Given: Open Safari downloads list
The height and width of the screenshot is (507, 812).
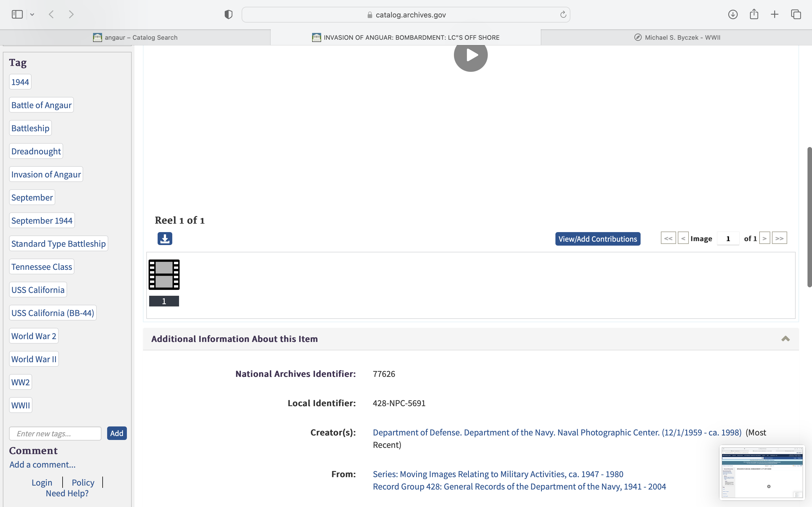Looking at the screenshot, I should (x=733, y=14).
